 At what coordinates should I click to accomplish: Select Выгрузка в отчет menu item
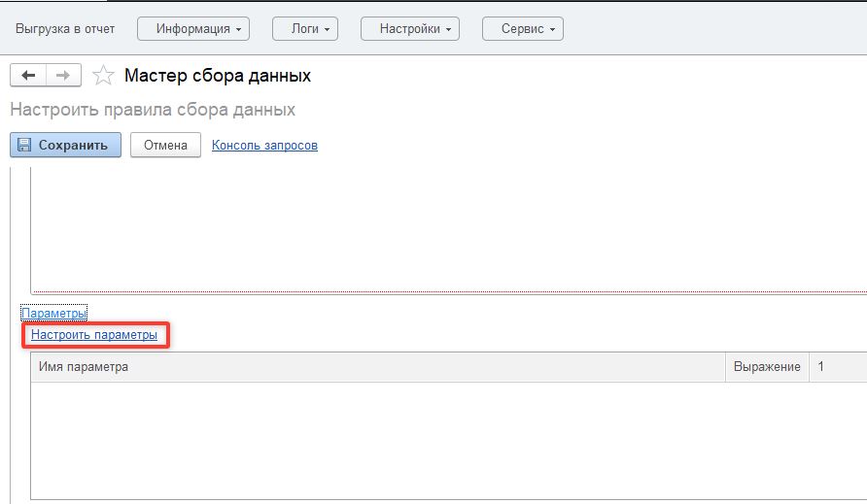(65, 29)
